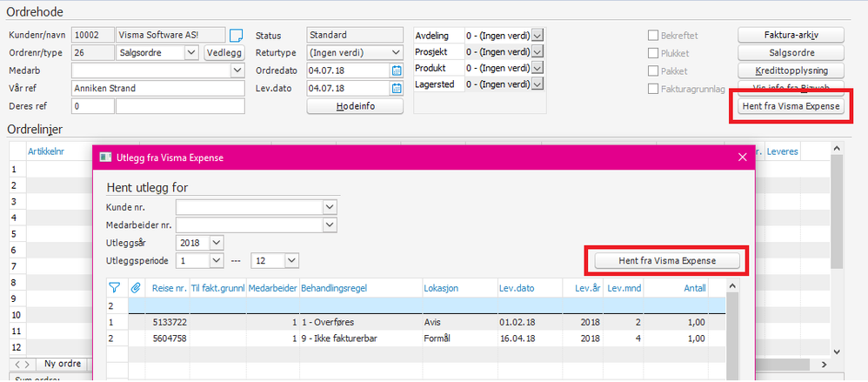Click the horizontal scroll right arrow of Ordrelinjer

point(824,365)
